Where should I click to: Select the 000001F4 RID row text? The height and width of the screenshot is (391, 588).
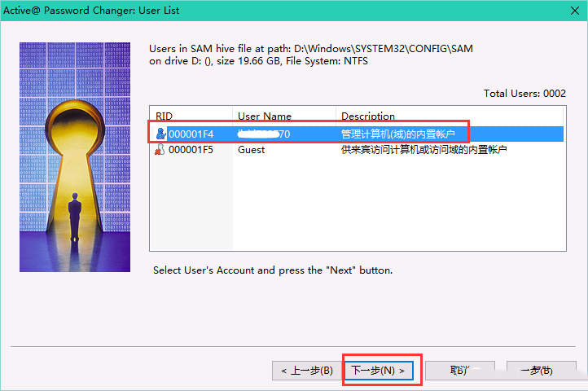[x=191, y=134]
